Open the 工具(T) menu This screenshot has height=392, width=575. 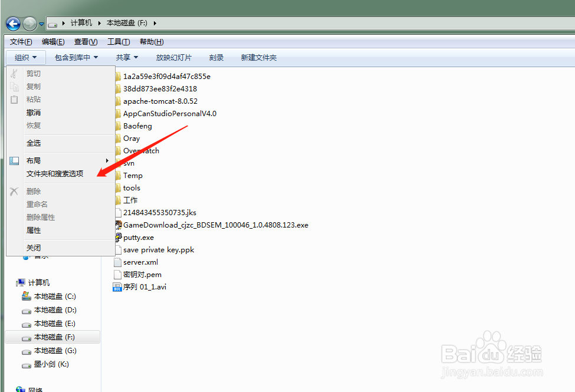(x=119, y=42)
